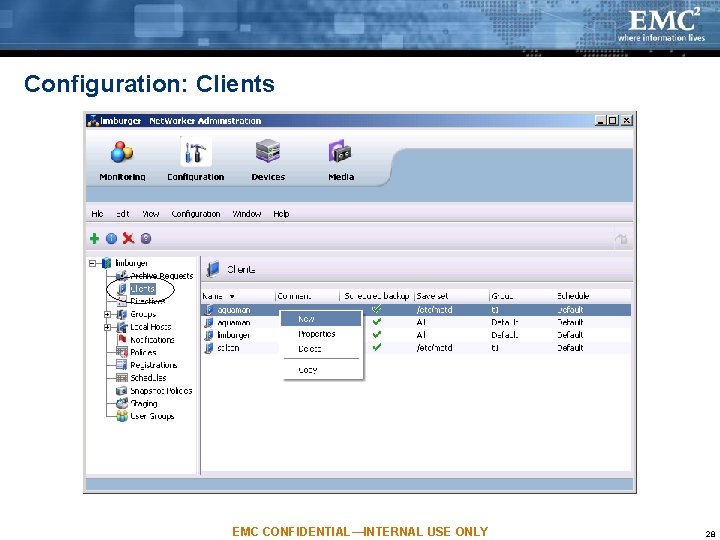Click the limburger client row icon
720x540 pixels.
(x=209, y=335)
